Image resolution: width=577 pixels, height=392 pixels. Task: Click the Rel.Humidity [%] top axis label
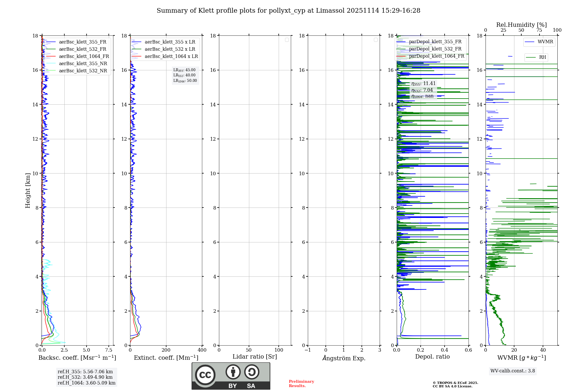521,25
